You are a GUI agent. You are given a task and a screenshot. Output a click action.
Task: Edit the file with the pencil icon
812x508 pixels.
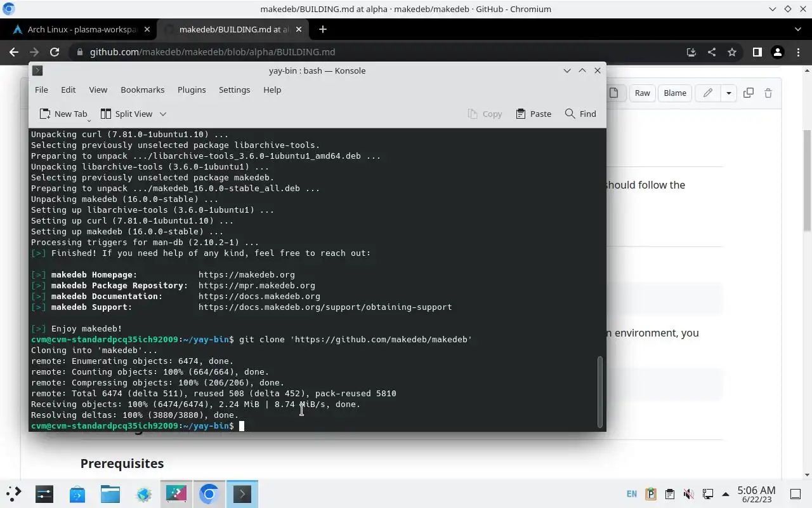coord(707,93)
